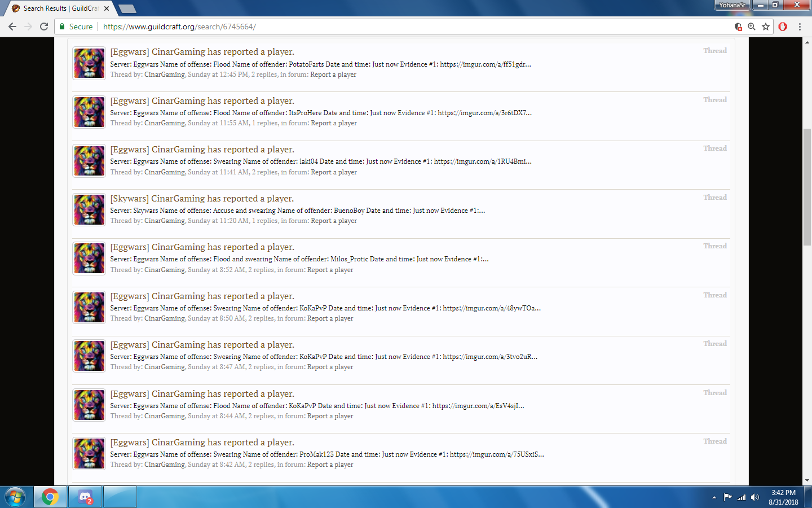Viewport: 812px width, 508px height.
Task: Open the Opera extension icon
Action: click(x=783, y=27)
